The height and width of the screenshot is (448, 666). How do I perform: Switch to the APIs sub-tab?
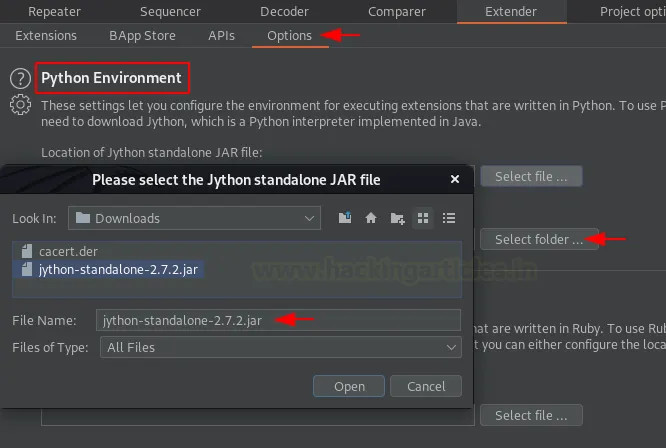click(x=221, y=35)
